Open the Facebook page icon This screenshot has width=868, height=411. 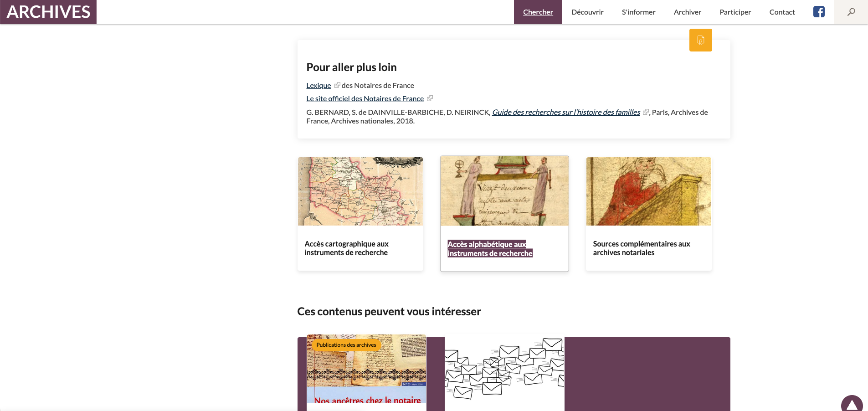(819, 12)
